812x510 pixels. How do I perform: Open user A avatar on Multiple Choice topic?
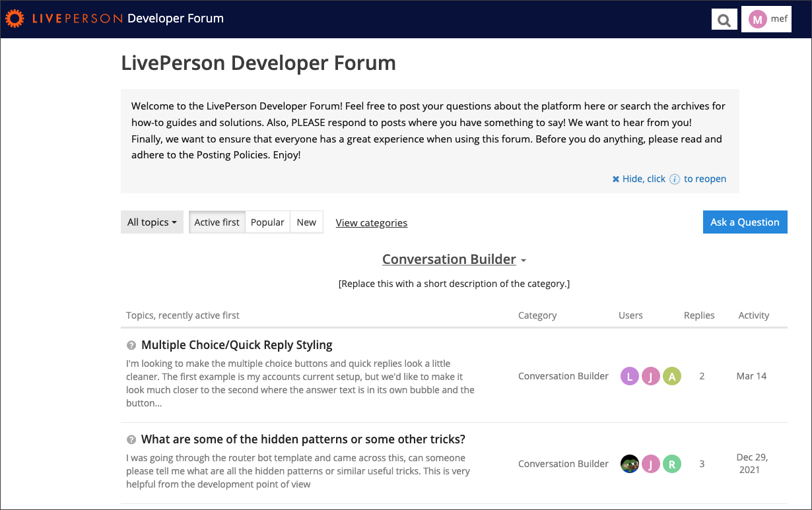(x=672, y=376)
